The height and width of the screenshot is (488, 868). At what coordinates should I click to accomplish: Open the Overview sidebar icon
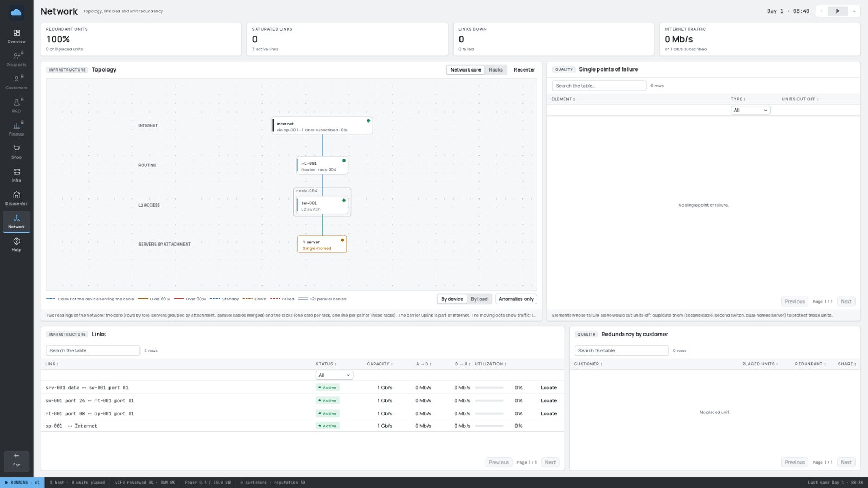[x=16, y=33]
